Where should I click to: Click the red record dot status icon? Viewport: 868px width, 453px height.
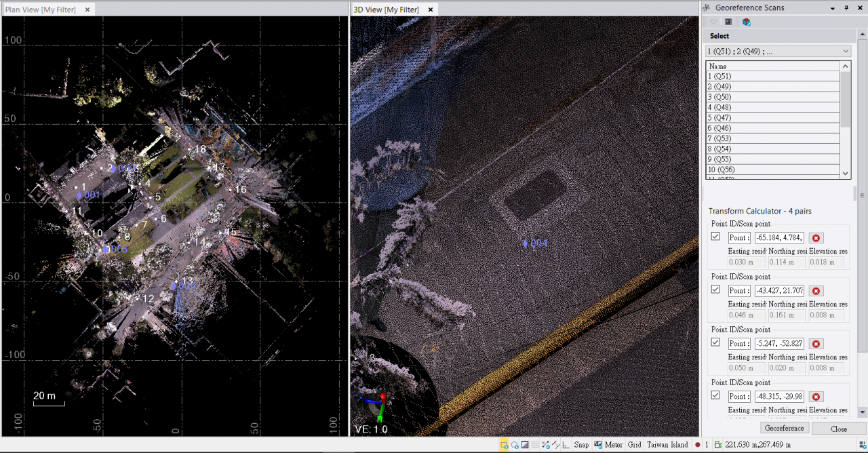coord(697,445)
